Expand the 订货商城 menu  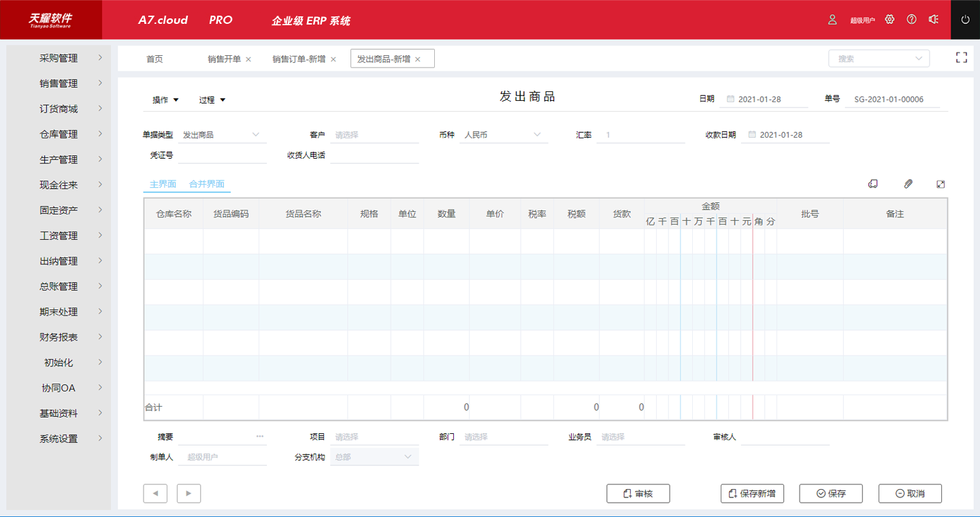pos(59,109)
